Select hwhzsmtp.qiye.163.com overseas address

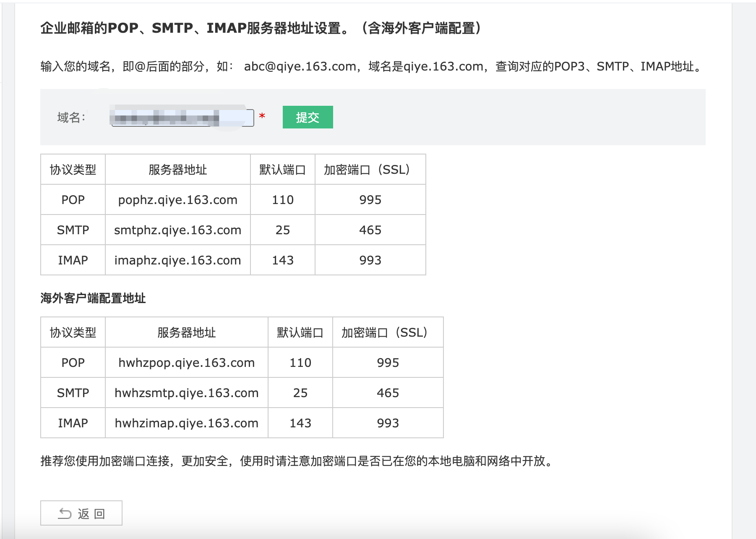(187, 393)
